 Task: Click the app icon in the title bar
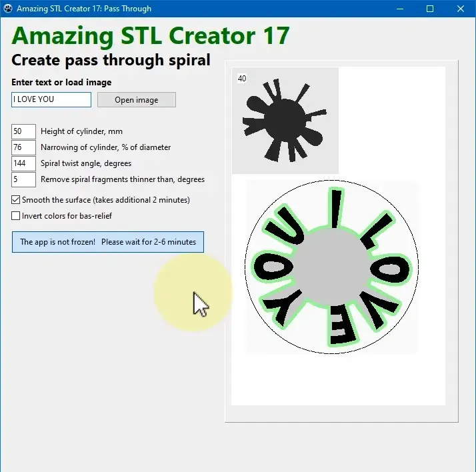click(8, 9)
